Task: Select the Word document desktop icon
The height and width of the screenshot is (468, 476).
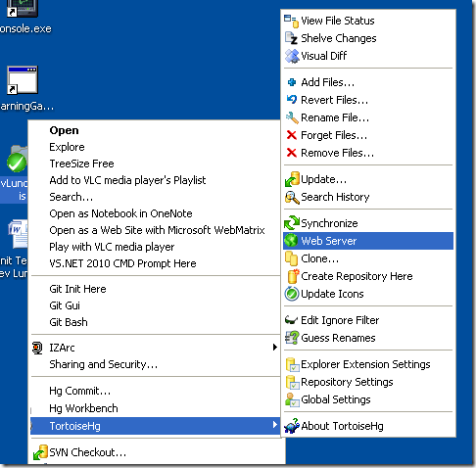Action: point(19,234)
